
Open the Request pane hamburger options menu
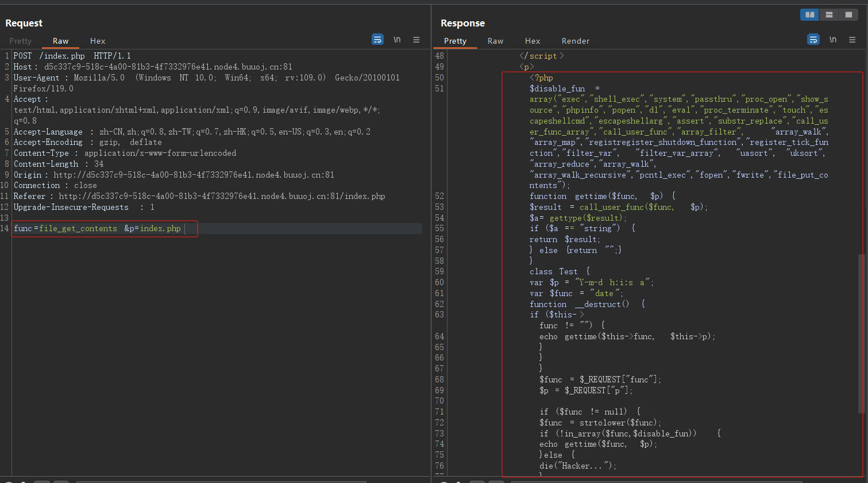tap(416, 40)
